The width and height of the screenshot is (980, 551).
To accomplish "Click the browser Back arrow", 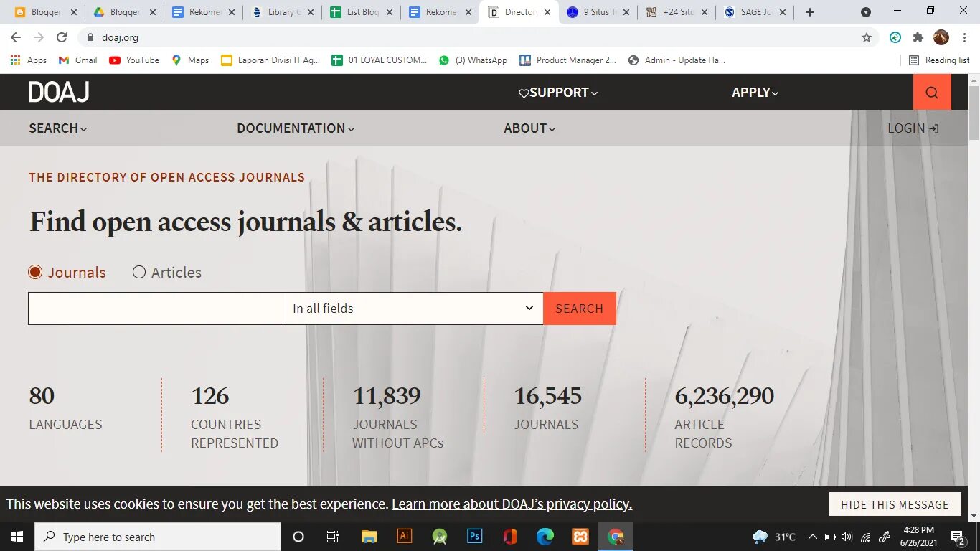I will tap(16, 37).
